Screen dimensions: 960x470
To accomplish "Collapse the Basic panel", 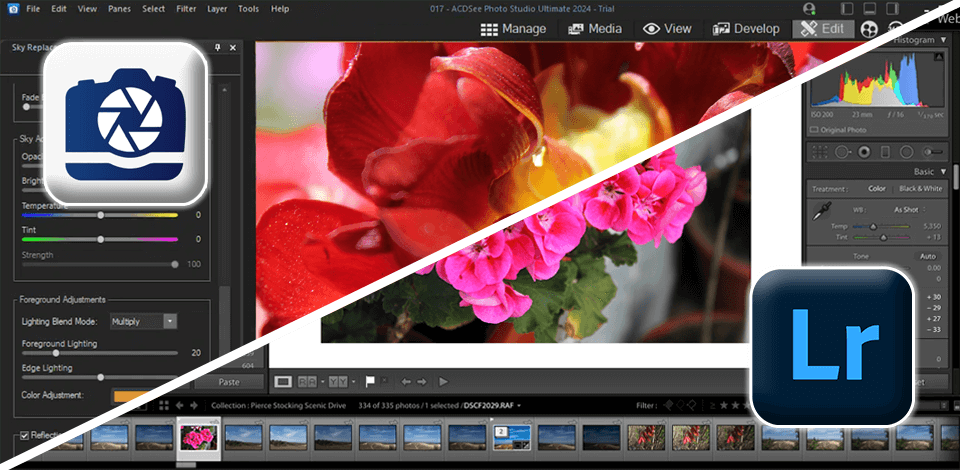I will [x=945, y=171].
